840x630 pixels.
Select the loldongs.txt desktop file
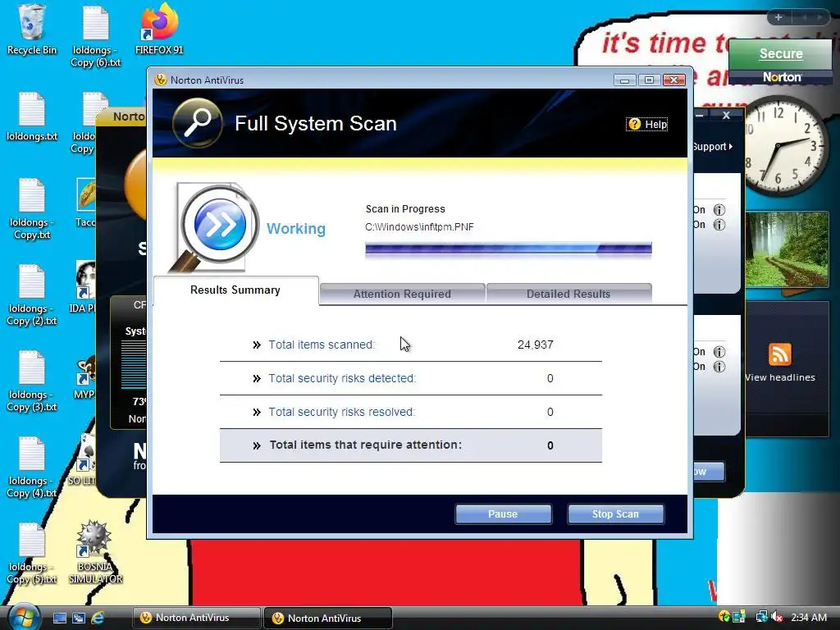coord(32,116)
